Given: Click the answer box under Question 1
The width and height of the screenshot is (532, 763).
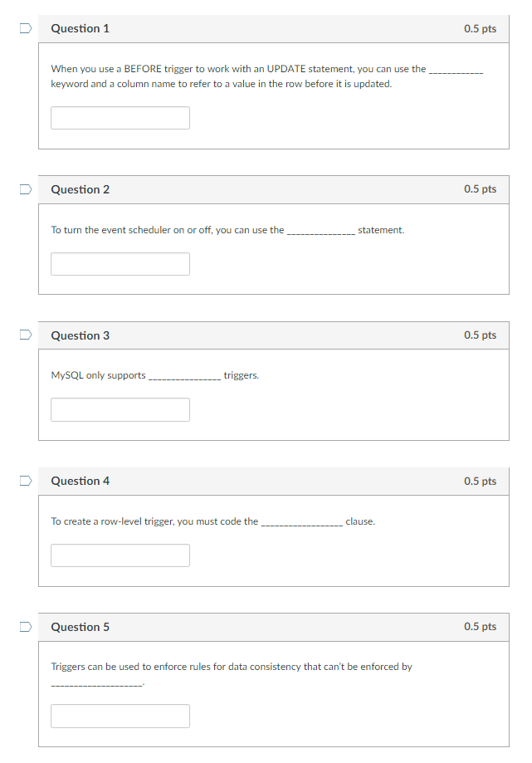Looking at the screenshot, I should tap(120, 117).
